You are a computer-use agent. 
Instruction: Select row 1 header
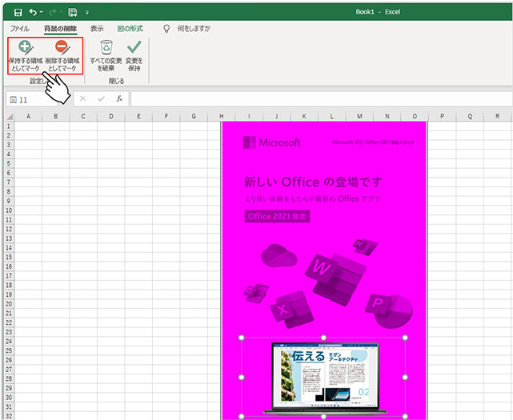(x=9, y=126)
